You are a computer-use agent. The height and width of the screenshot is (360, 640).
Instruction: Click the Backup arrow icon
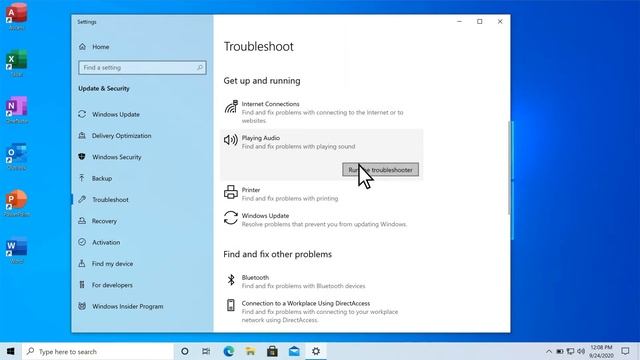82,178
